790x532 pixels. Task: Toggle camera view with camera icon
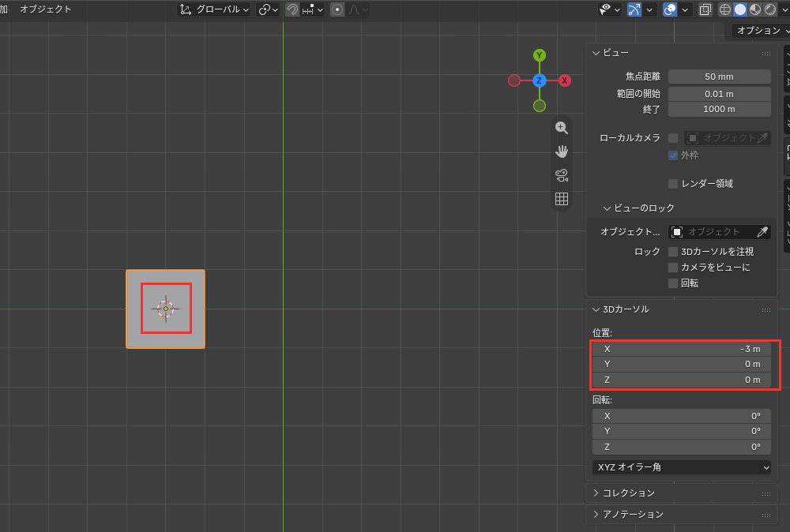tap(561, 175)
